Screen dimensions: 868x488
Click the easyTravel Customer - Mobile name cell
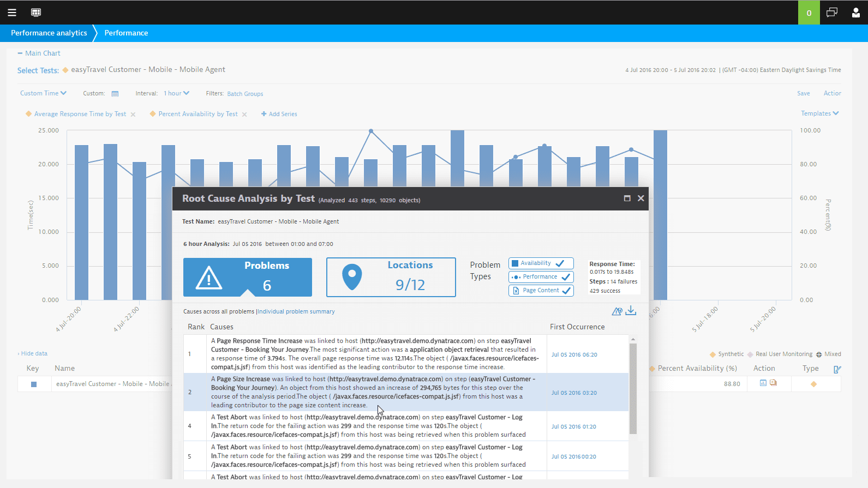point(112,384)
